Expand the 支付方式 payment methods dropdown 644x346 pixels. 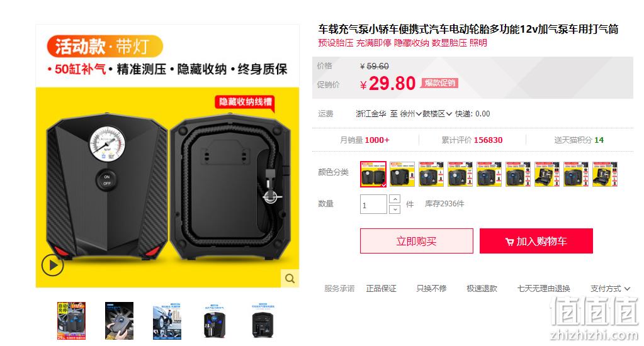(610, 289)
